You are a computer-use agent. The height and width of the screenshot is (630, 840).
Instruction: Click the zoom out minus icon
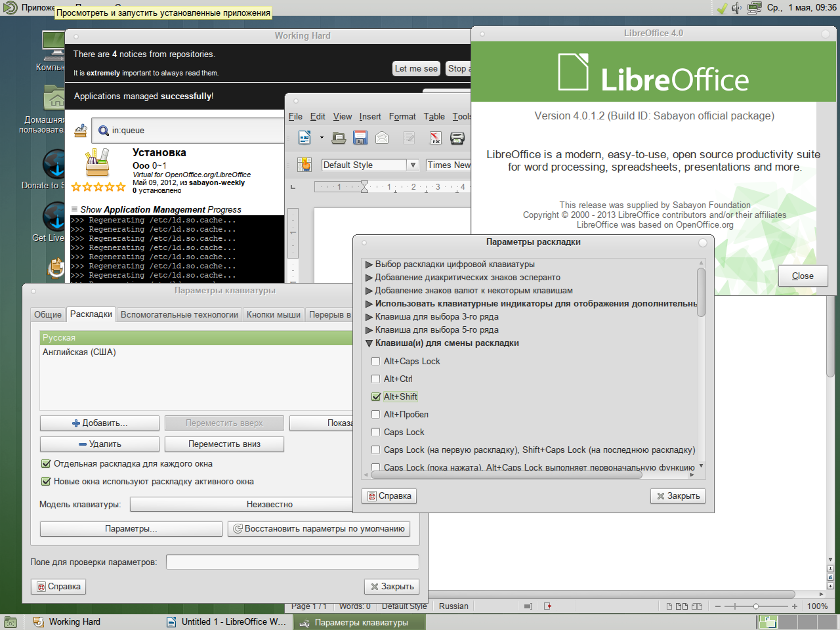tap(718, 606)
